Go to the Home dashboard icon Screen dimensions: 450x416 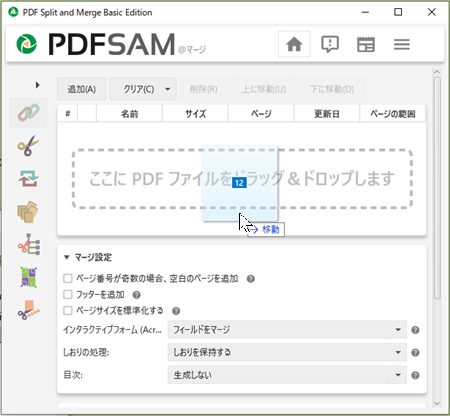pyautogui.click(x=294, y=44)
